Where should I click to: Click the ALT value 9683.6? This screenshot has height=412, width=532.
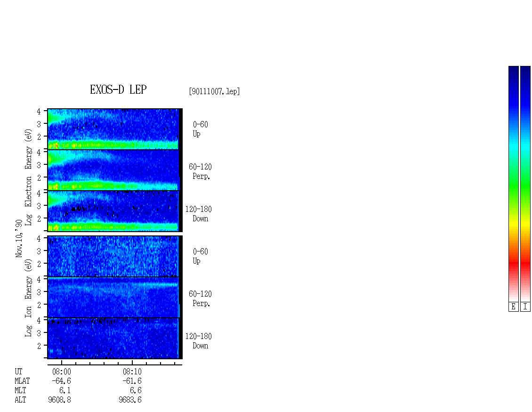pos(130,400)
